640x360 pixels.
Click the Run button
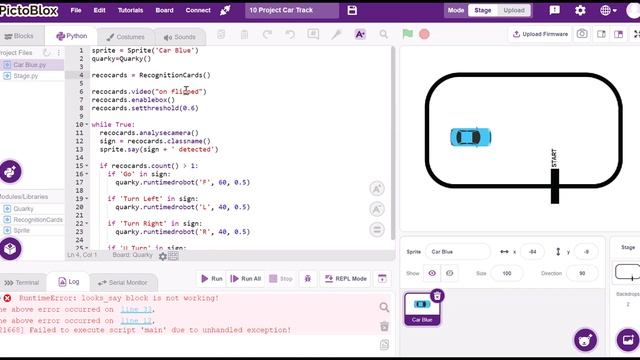click(212, 279)
